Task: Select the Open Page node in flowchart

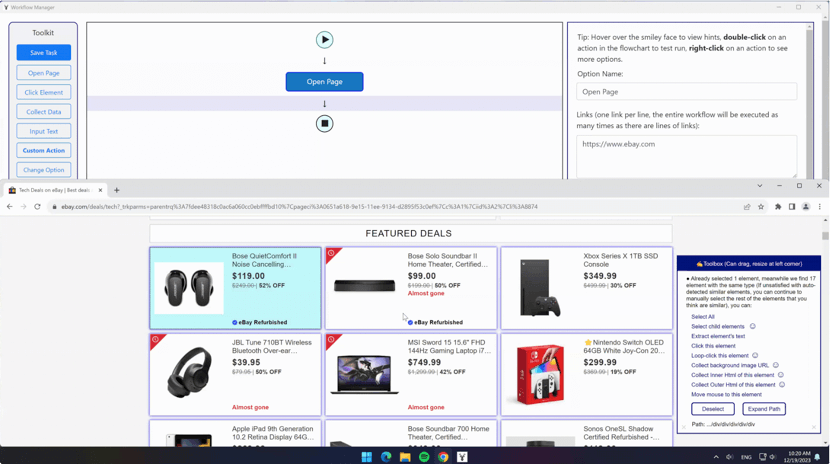Action: (x=324, y=82)
